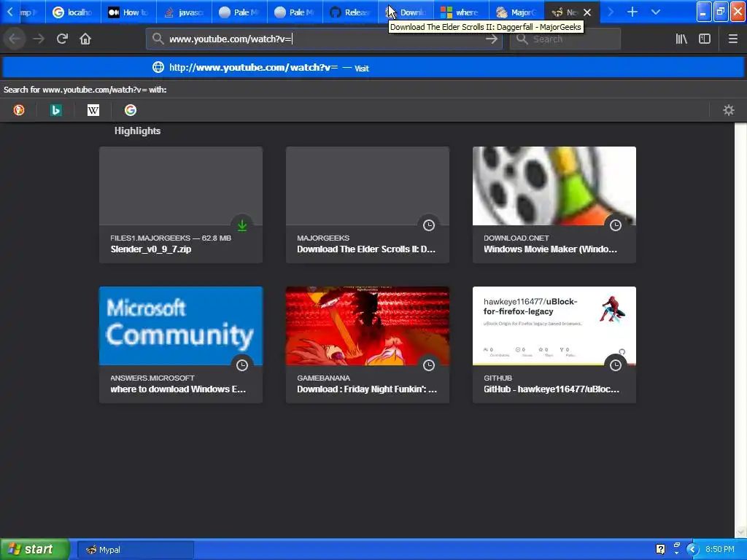Search with Wikipedia engine icon
Image resolution: width=747 pixels, height=560 pixels.
pos(93,111)
